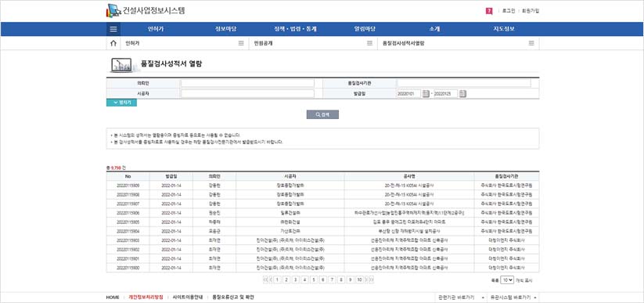Open the hamburger full menu icon
Screen dimensions: 644x303
tap(113, 29)
